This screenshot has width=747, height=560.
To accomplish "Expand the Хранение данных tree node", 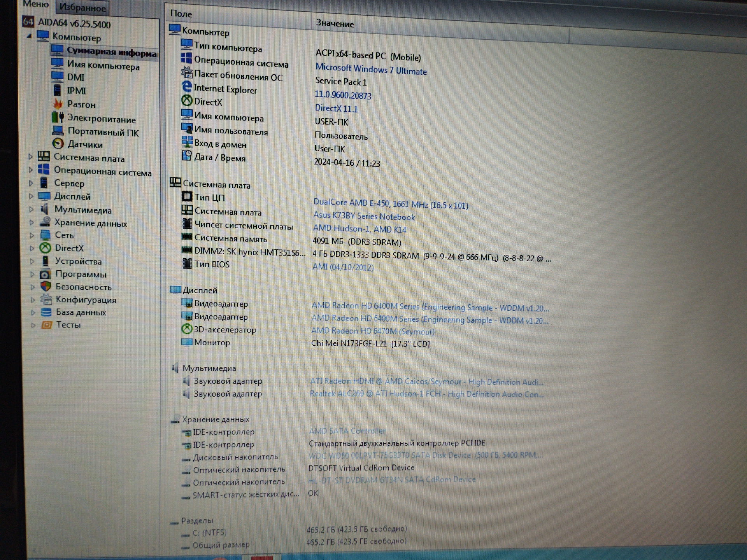I will [32, 222].
